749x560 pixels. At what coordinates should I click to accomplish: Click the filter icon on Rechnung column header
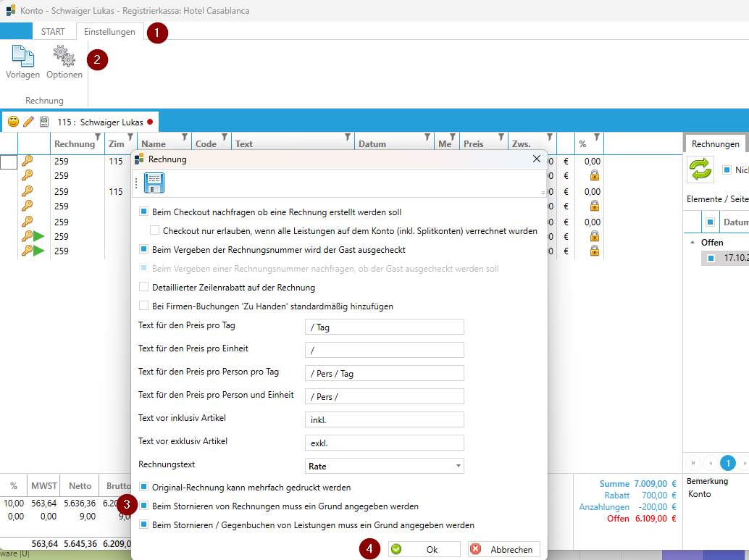point(98,137)
